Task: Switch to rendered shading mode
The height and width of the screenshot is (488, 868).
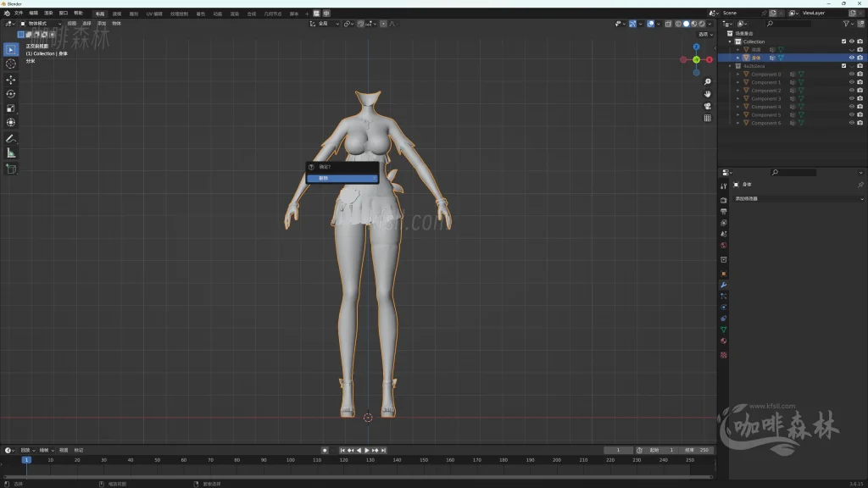Action: click(702, 24)
